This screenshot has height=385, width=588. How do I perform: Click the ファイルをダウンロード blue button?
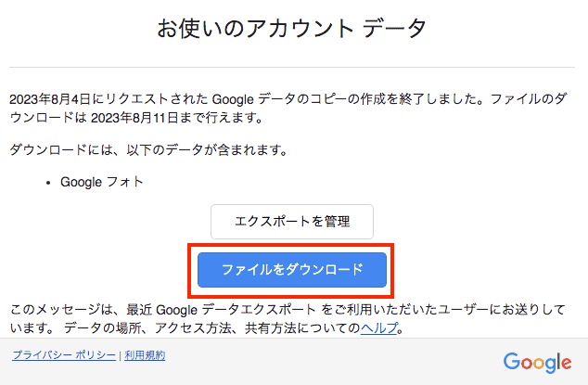[292, 270]
